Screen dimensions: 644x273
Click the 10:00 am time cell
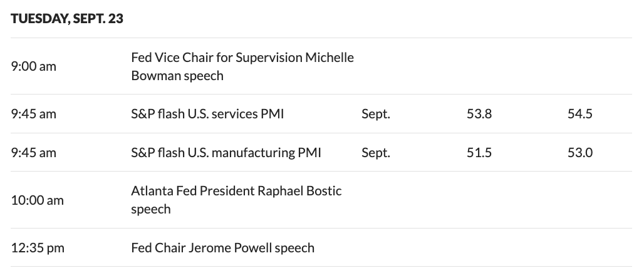tap(37, 200)
